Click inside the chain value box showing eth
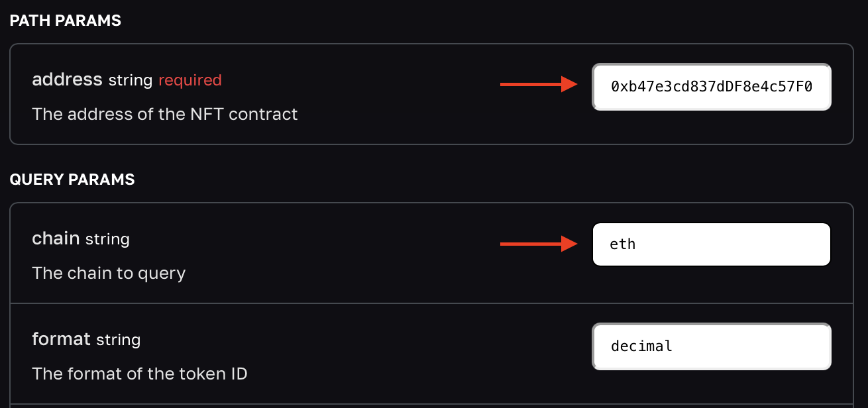The image size is (868, 408). pyautogui.click(x=711, y=244)
